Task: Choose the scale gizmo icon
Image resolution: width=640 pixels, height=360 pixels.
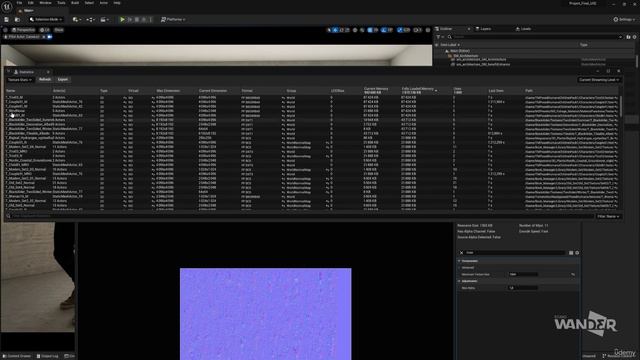Action: point(347,30)
